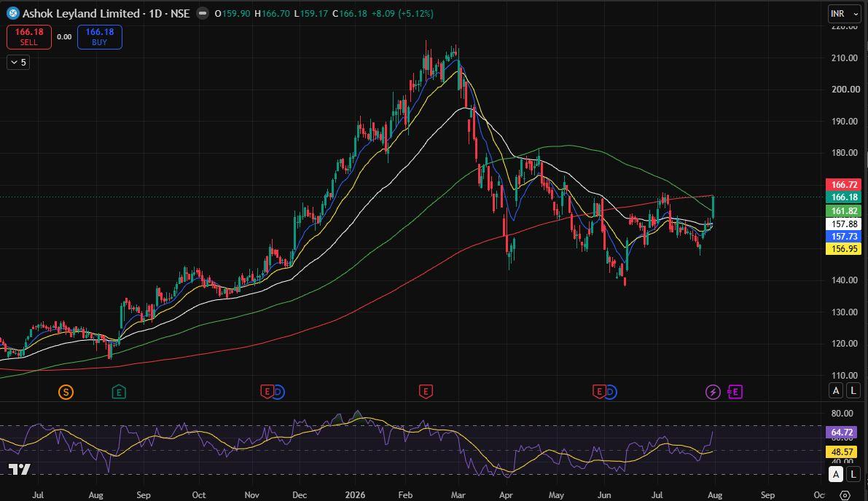Open the red E earnings marker near February

pos(425,392)
